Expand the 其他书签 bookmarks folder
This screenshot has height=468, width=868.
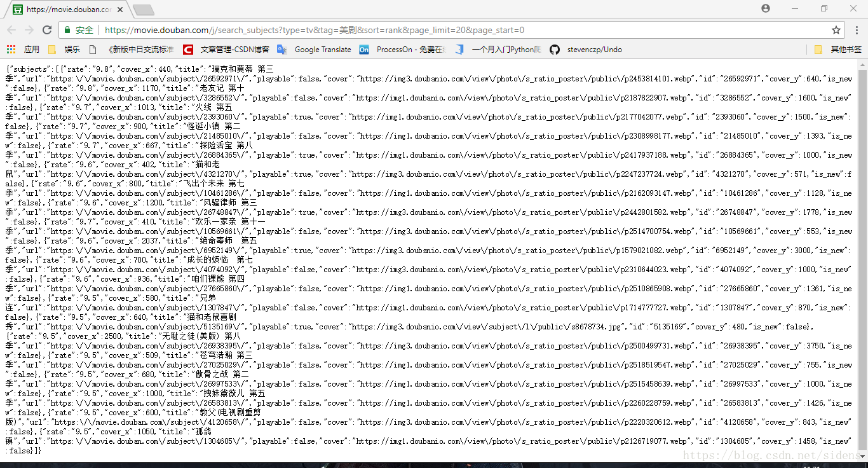[x=837, y=49]
